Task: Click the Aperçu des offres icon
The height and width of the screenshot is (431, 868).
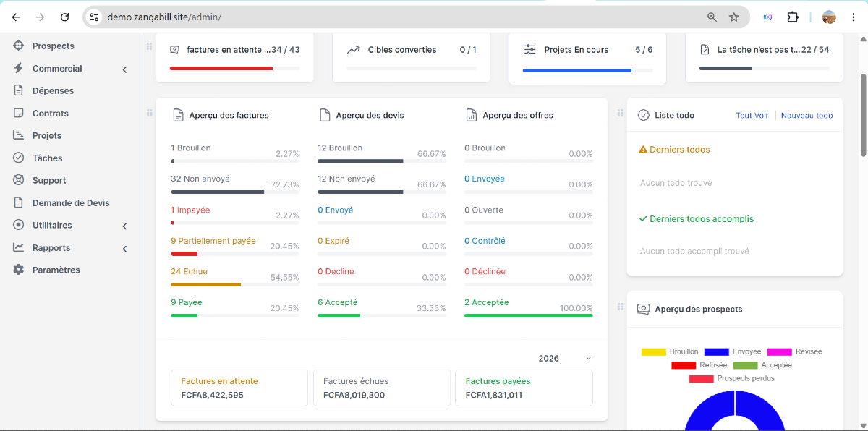Action: pyautogui.click(x=472, y=115)
